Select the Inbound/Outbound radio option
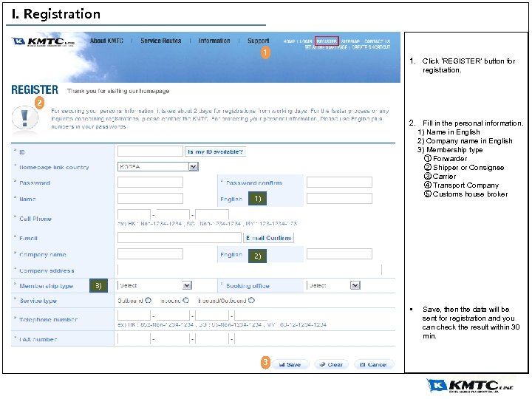The width and height of the screenshot is (532, 399). (251, 300)
